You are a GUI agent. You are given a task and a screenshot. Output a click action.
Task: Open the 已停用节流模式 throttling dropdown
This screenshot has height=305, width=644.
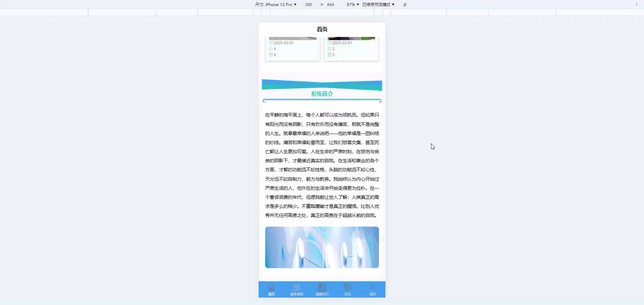(378, 4)
